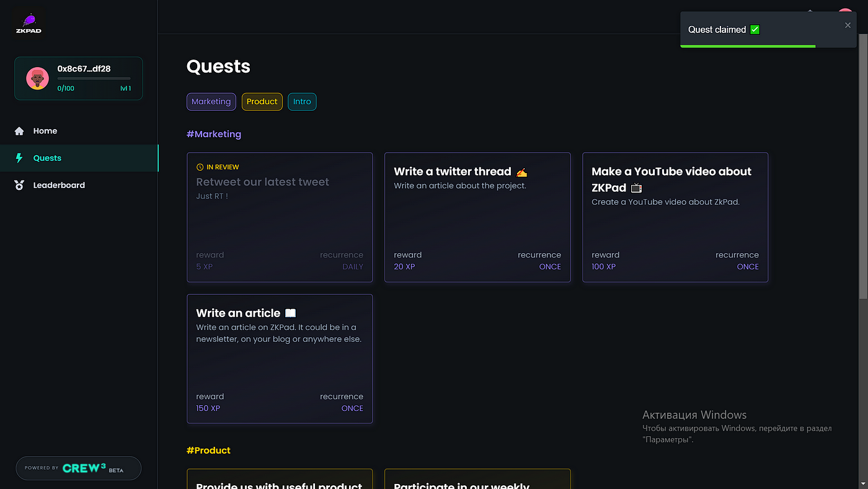Open the user avatar in profile card
The image size is (868, 489).
click(x=38, y=79)
